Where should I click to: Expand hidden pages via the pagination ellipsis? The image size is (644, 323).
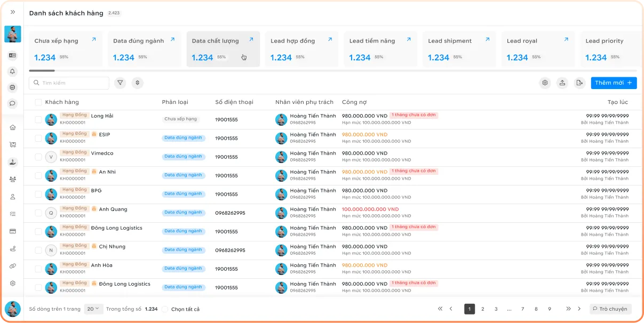[x=509, y=309]
